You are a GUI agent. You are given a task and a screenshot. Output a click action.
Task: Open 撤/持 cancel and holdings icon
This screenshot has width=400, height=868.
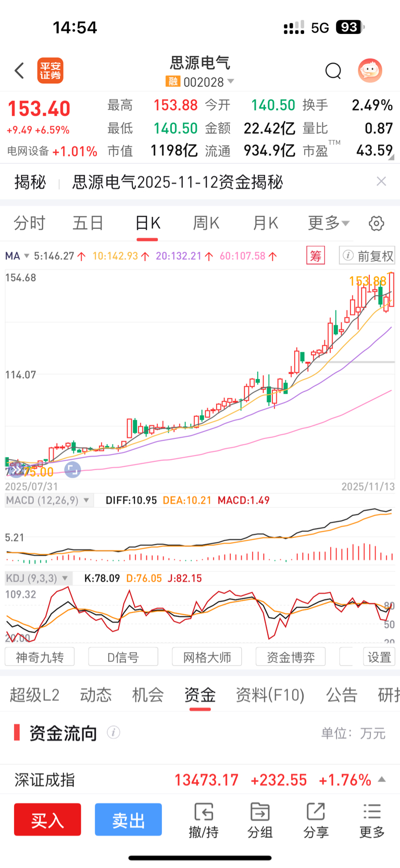(204, 821)
